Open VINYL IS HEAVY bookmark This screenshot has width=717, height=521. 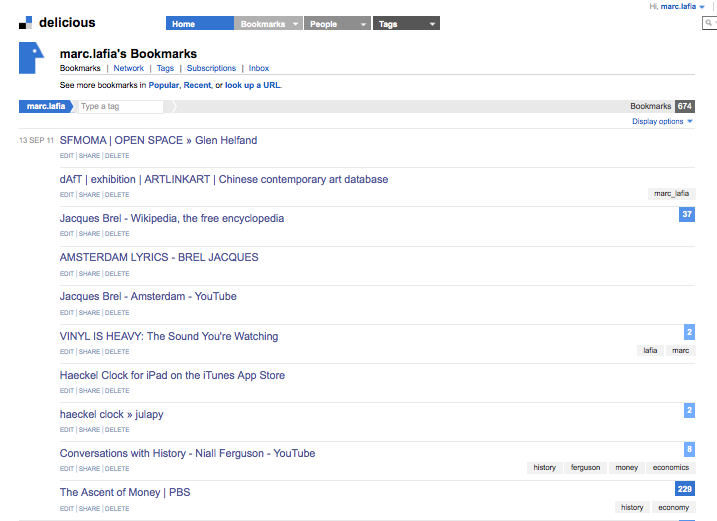click(x=169, y=336)
